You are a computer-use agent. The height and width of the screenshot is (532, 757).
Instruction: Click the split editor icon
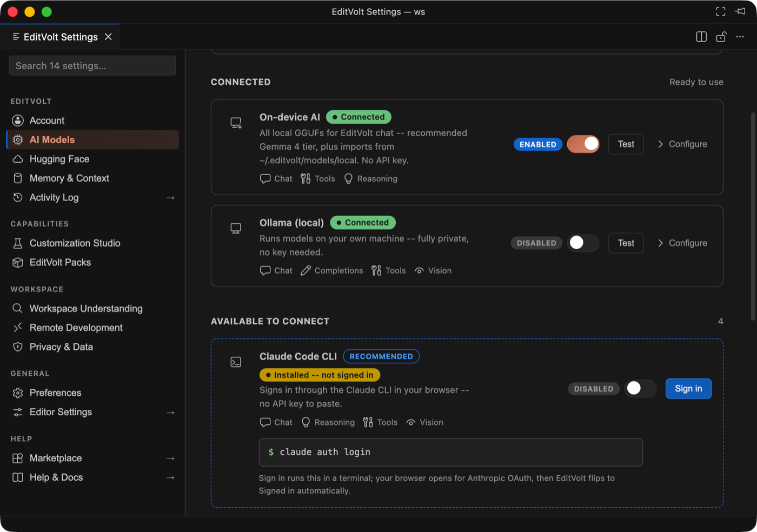tap(701, 37)
